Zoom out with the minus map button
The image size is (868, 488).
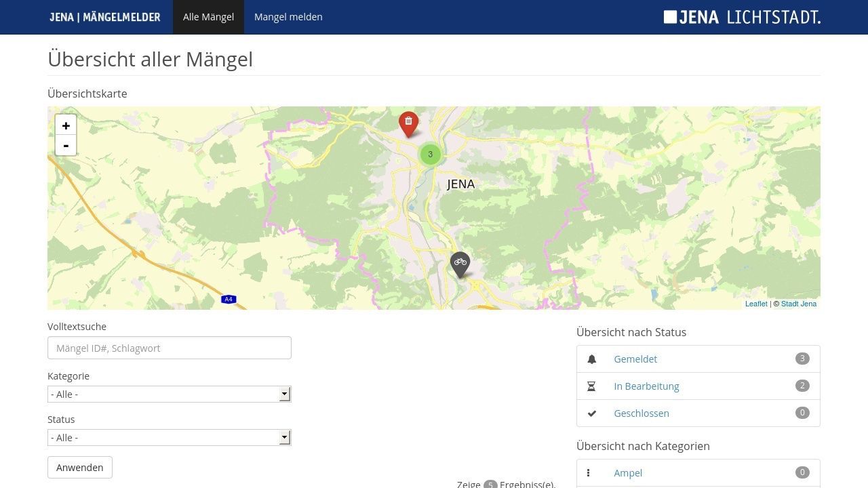tap(66, 145)
